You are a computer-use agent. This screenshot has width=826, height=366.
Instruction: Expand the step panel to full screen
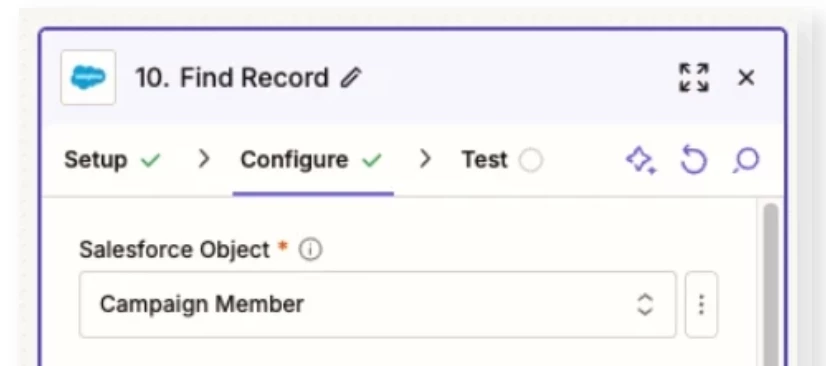point(693,78)
